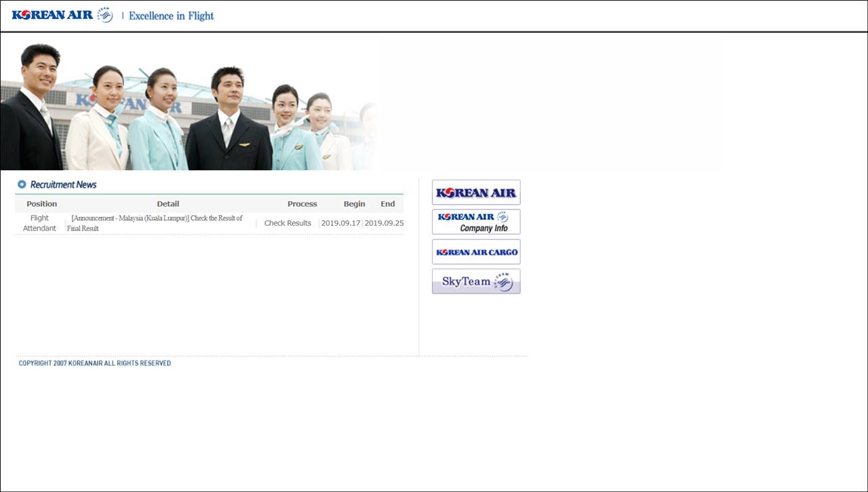Select the Recruitment News heading
Viewport: 868px width, 492px height.
tap(63, 184)
